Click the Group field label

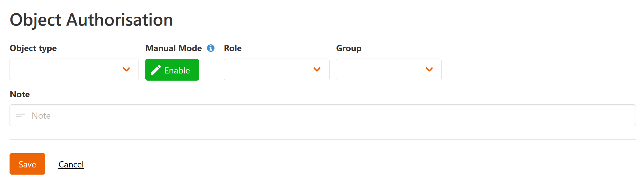coord(349,48)
